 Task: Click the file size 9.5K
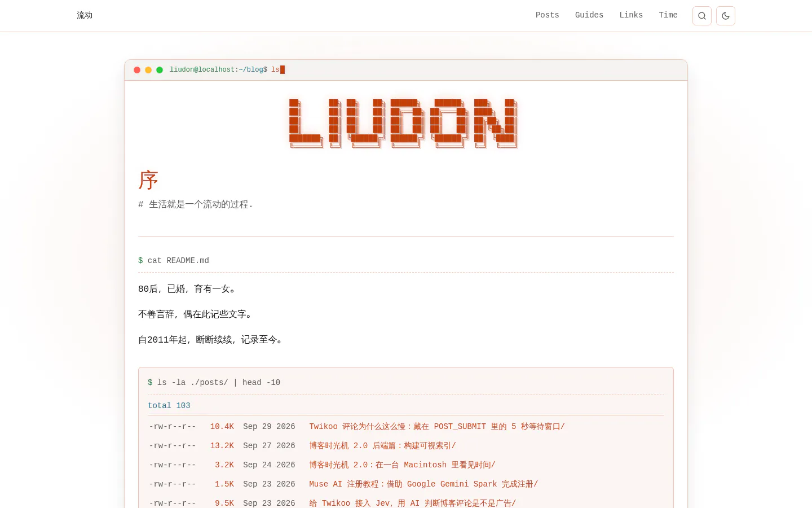[224, 503]
